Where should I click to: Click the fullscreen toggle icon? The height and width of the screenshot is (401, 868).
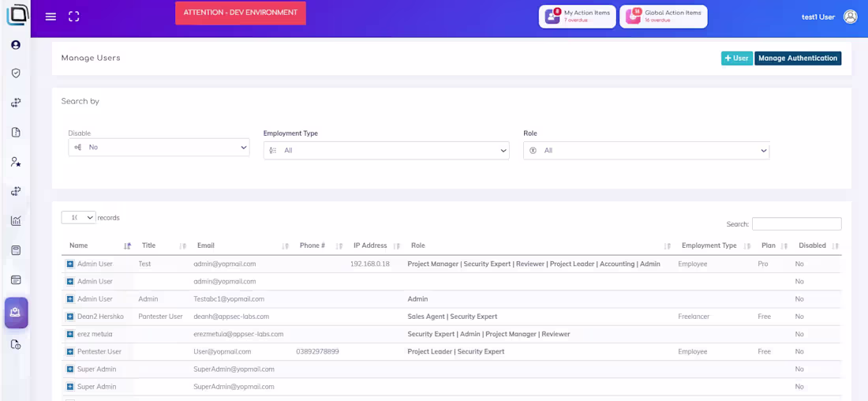coord(74,17)
